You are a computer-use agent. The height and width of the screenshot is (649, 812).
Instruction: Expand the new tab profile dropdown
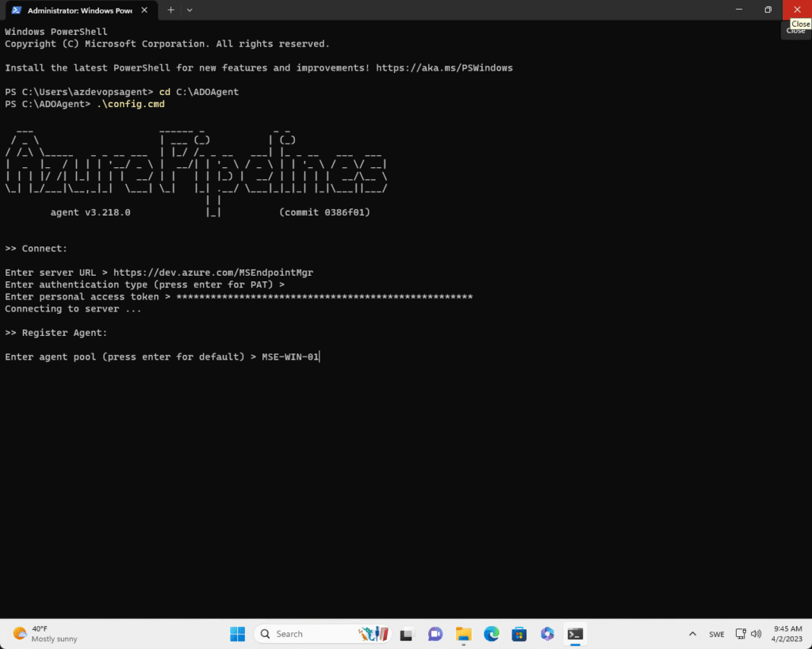point(190,10)
